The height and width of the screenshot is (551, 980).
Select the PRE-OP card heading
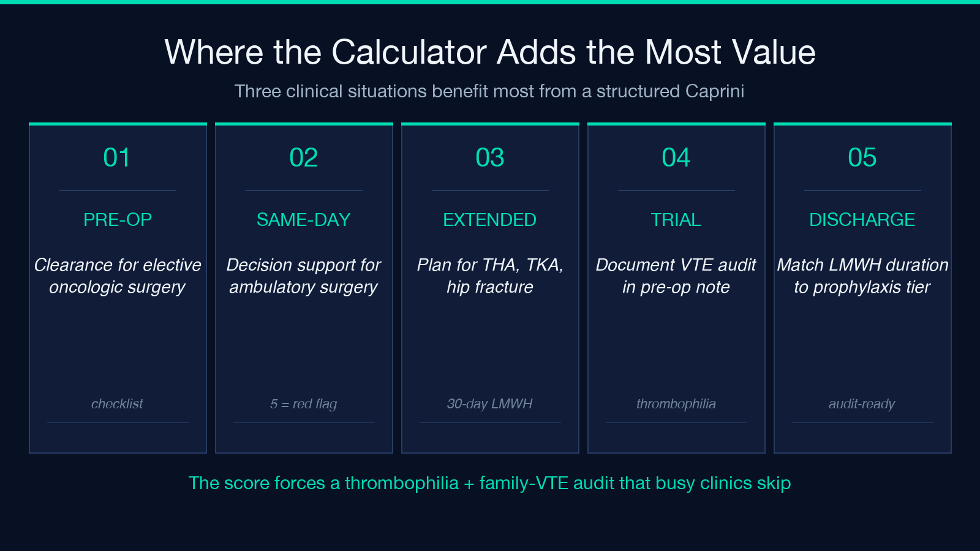click(118, 220)
